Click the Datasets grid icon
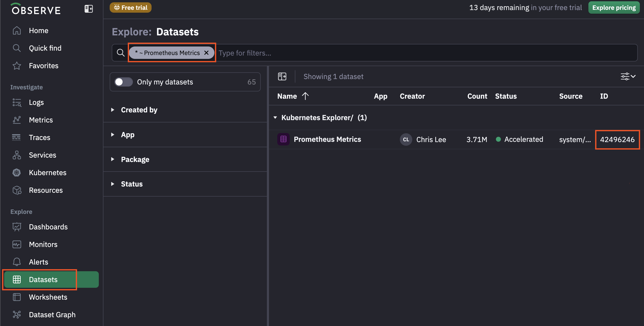This screenshot has height=326, width=644. [17, 280]
